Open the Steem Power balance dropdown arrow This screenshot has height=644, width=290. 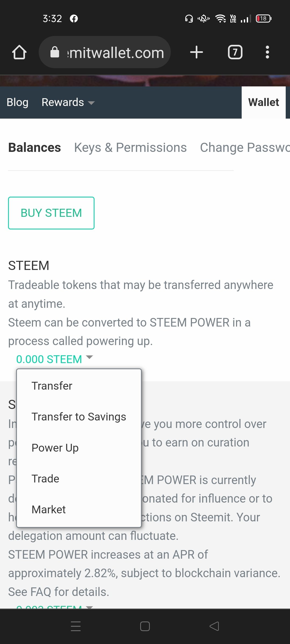coord(89,607)
